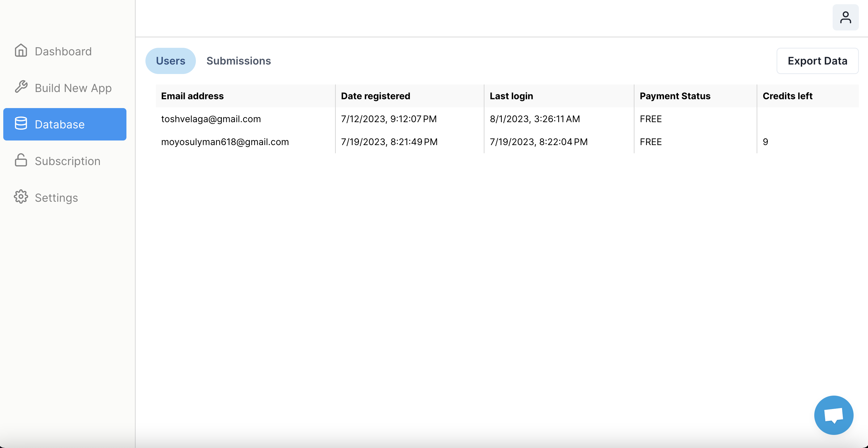
Task: Select Database in the sidebar
Action: click(65, 124)
